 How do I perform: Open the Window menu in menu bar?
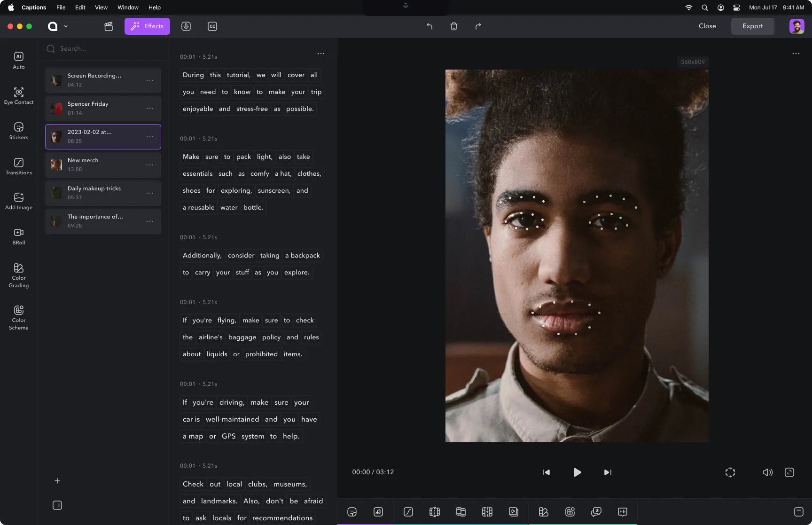tap(127, 8)
